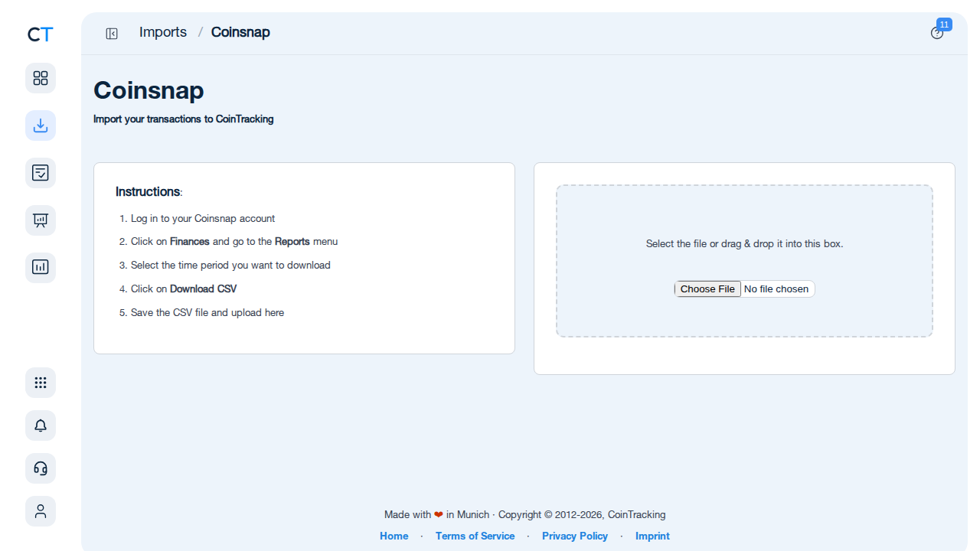Click the 'No file chosen' label
Viewport: 980px width, 551px height.
point(776,289)
